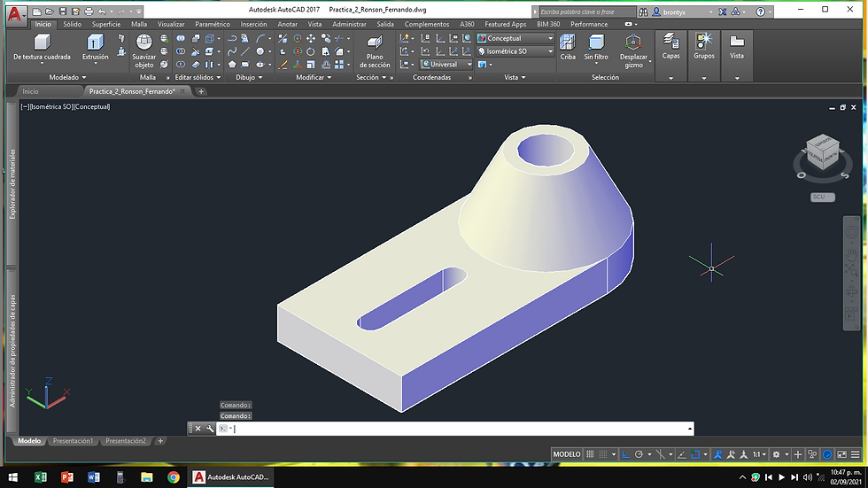Select the Line tool in Dibujo panel
Image resolution: width=868 pixels, height=488 pixels.
(x=245, y=51)
